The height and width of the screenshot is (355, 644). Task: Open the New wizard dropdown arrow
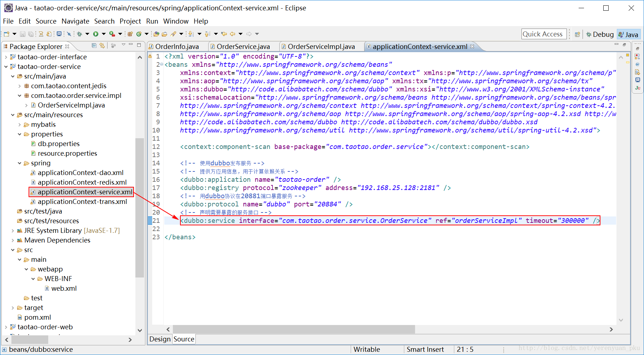coord(14,34)
